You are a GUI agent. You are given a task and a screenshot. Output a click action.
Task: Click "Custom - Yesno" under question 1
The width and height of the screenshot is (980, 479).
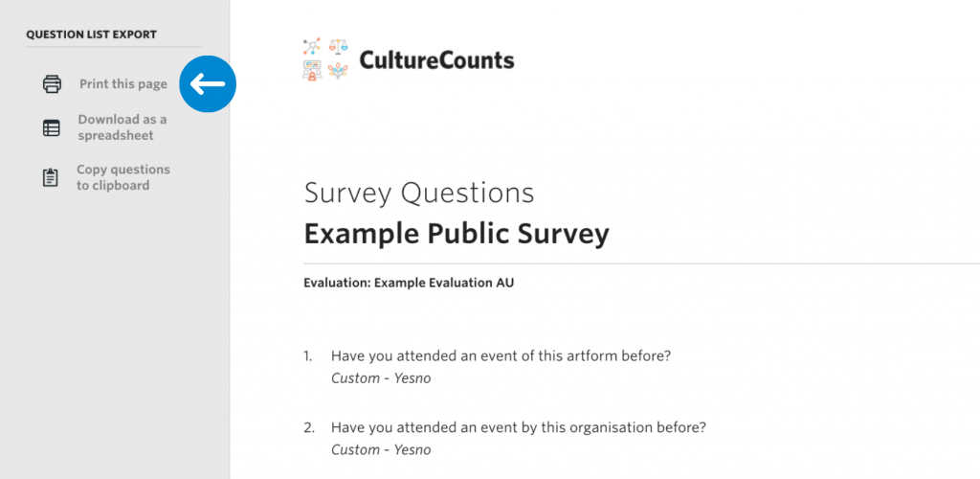(x=381, y=378)
